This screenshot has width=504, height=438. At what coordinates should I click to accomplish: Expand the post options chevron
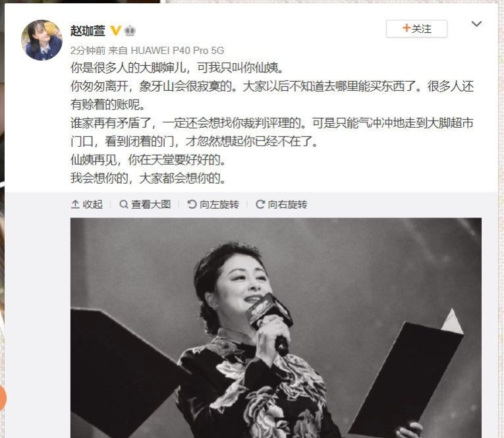(x=476, y=24)
